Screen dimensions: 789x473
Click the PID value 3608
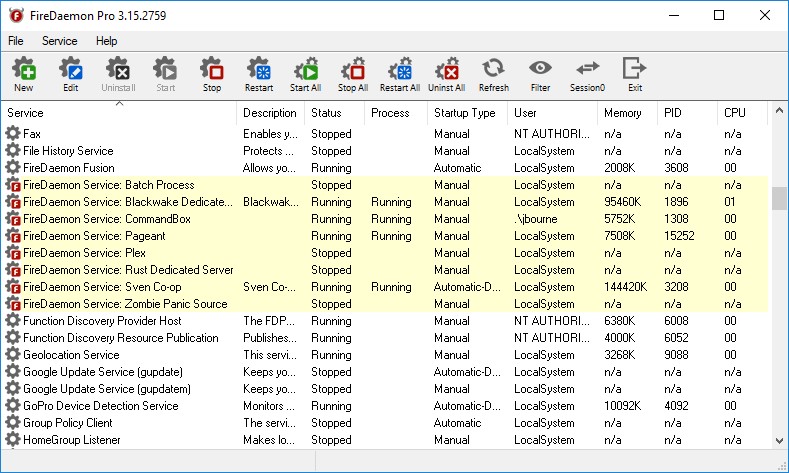click(676, 168)
